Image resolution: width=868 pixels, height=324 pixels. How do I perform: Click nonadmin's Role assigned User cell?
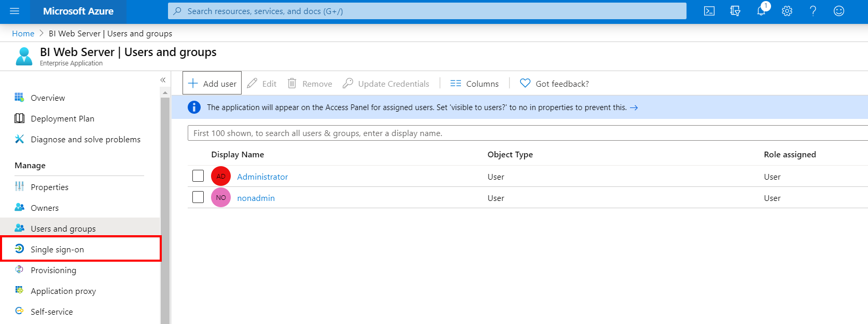772,198
